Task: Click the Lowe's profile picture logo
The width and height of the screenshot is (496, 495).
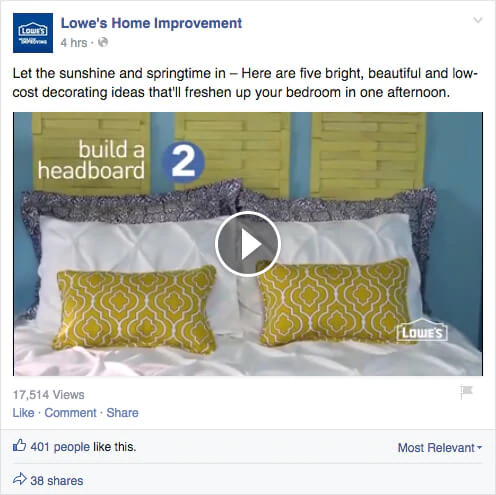Action: pyautogui.click(x=33, y=33)
